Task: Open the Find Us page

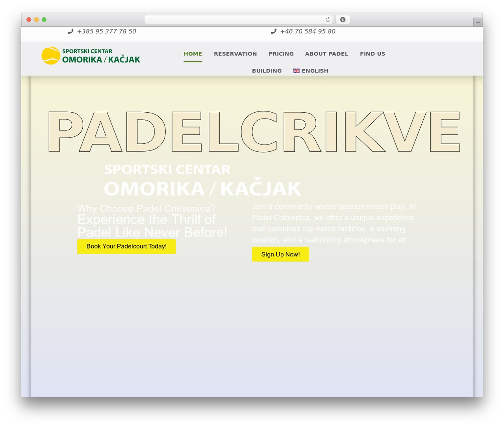Action: [372, 54]
